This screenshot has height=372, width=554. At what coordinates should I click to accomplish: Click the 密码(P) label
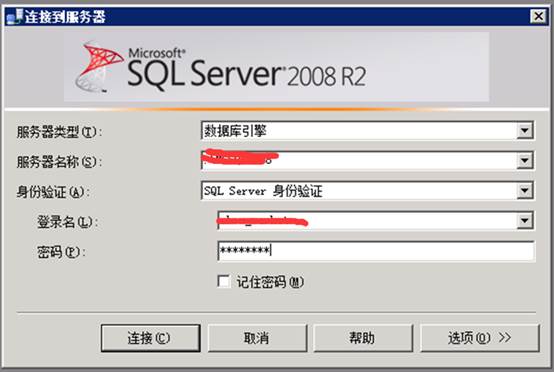61,252
